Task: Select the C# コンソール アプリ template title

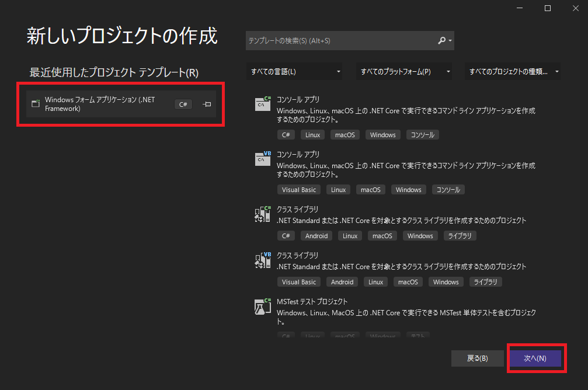Action: coord(298,99)
